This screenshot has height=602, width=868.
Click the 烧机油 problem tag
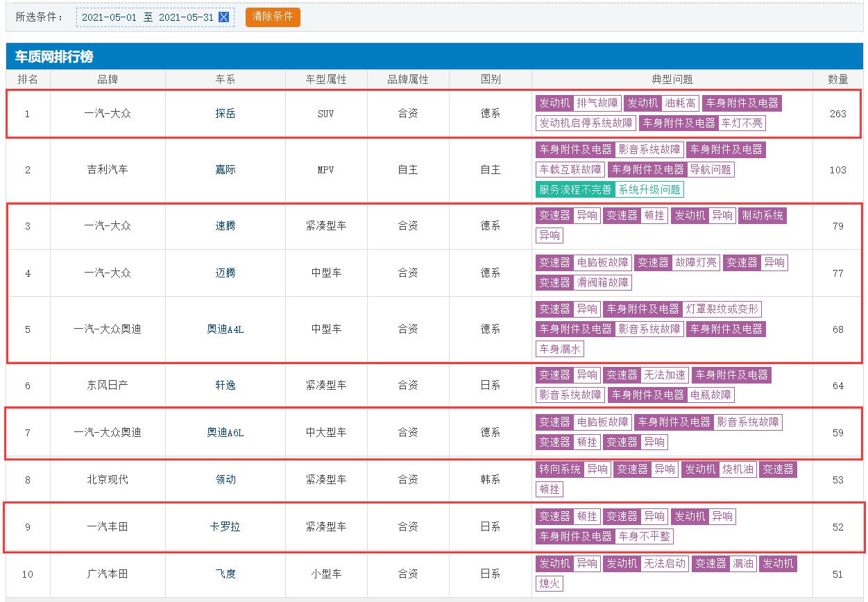[738, 470]
